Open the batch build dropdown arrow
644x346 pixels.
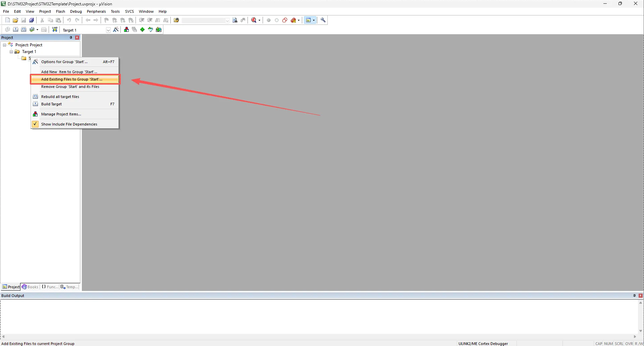coord(37,30)
